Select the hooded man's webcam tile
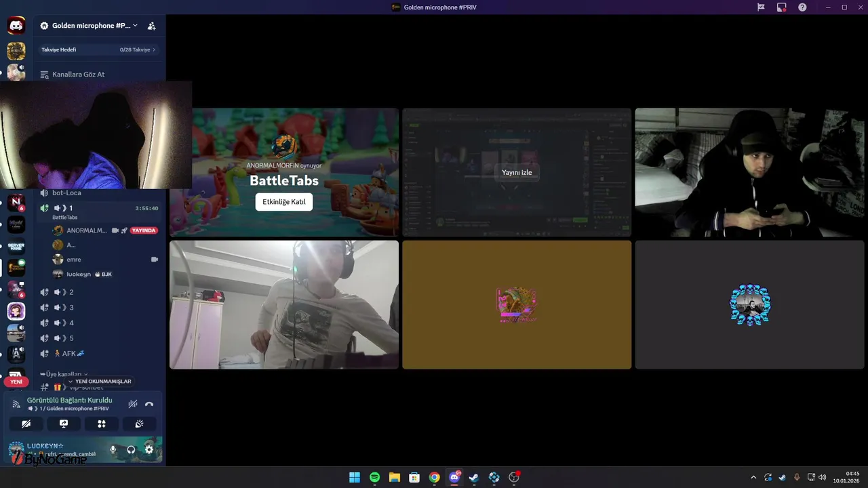The width and height of the screenshot is (868, 488). click(749, 172)
